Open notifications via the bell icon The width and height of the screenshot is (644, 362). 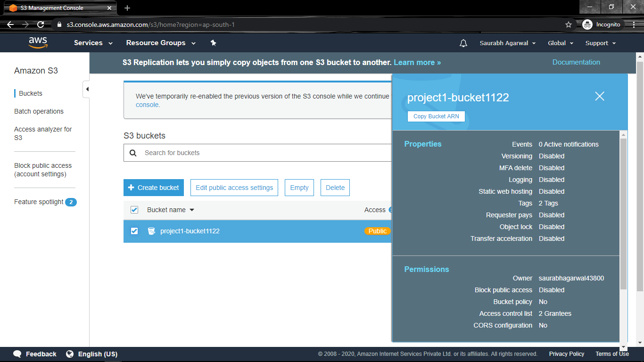pos(463,43)
